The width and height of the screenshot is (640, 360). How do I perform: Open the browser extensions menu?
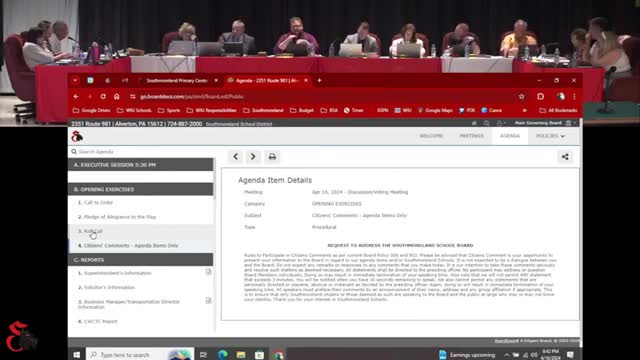540,97
